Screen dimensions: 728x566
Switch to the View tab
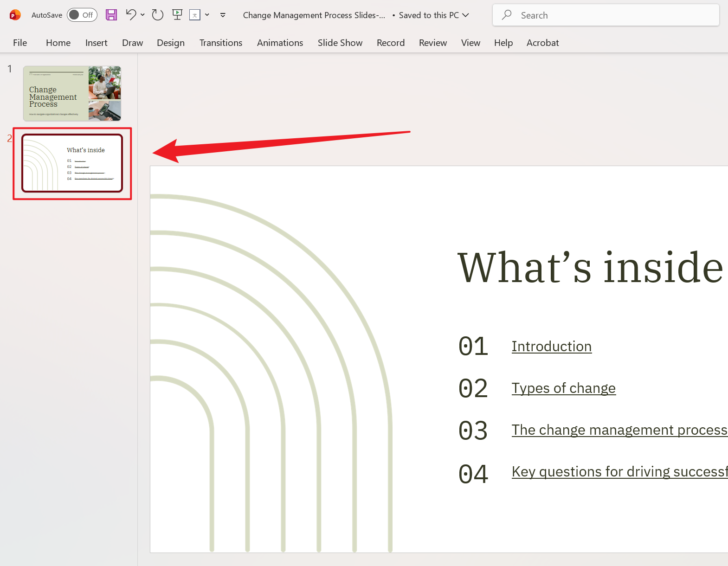470,43
